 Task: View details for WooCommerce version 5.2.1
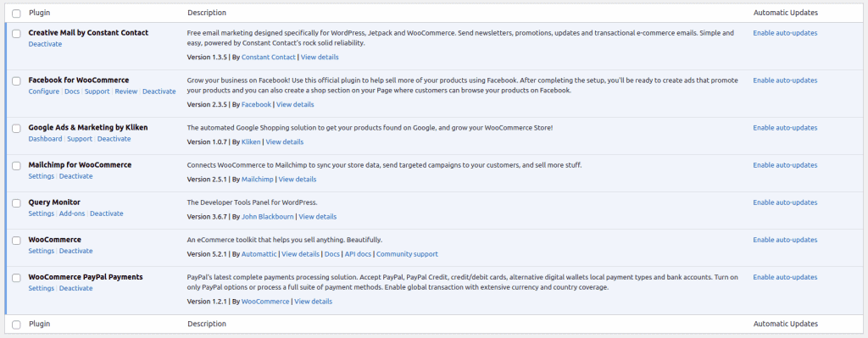click(x=301, y=254)
